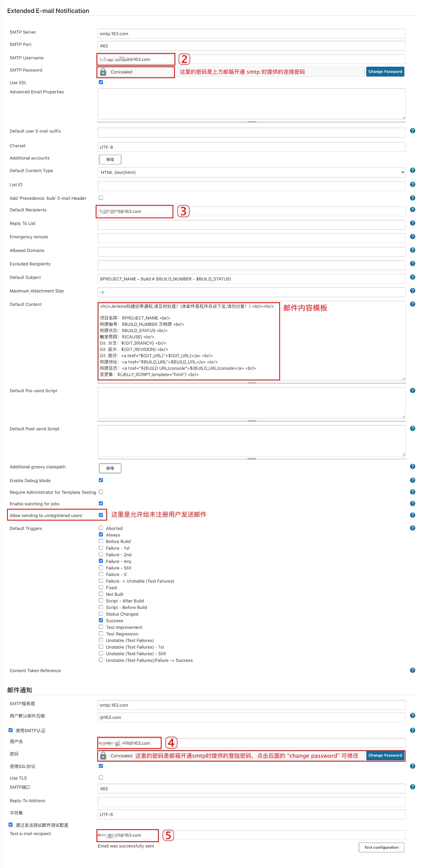Open help for Enable Debug Mode

412,480
